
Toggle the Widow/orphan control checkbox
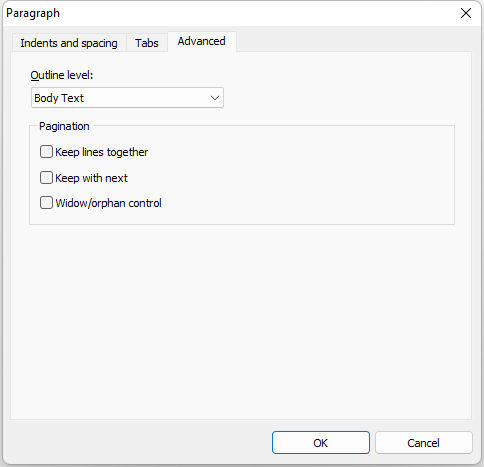click(x=46, y=203)
